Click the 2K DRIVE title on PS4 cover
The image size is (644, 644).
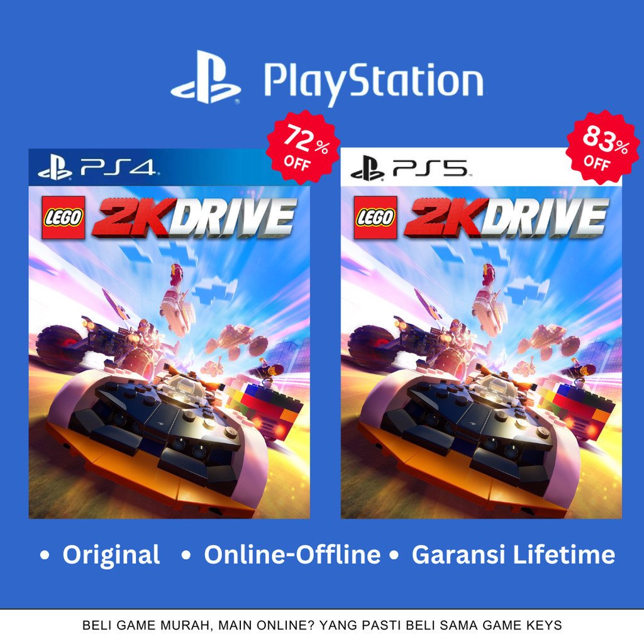(194, 218)
